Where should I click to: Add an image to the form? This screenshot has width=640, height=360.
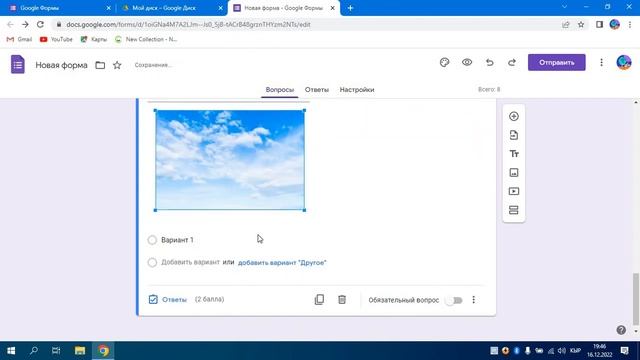coord(514,173)
